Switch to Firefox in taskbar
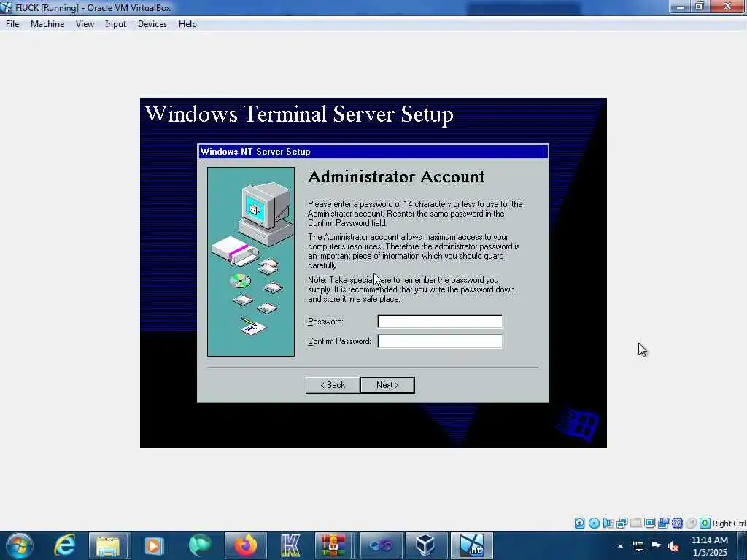 point(245,545)
